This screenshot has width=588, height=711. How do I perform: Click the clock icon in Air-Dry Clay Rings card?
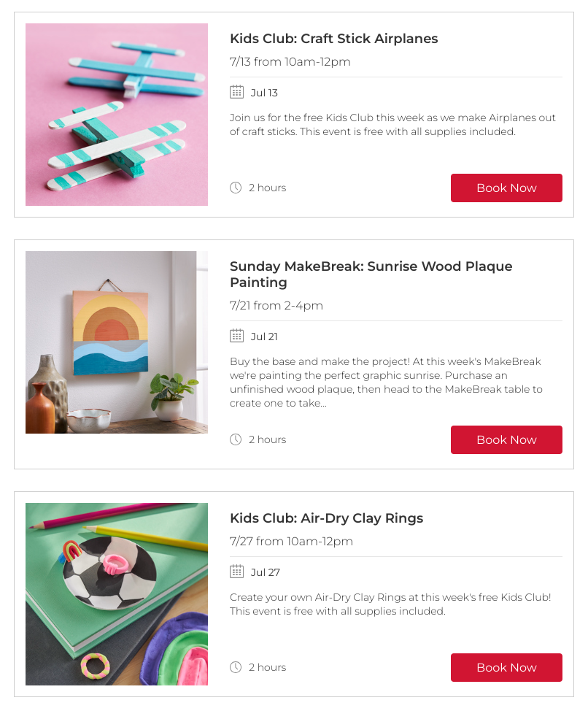[x=236, y=666]
